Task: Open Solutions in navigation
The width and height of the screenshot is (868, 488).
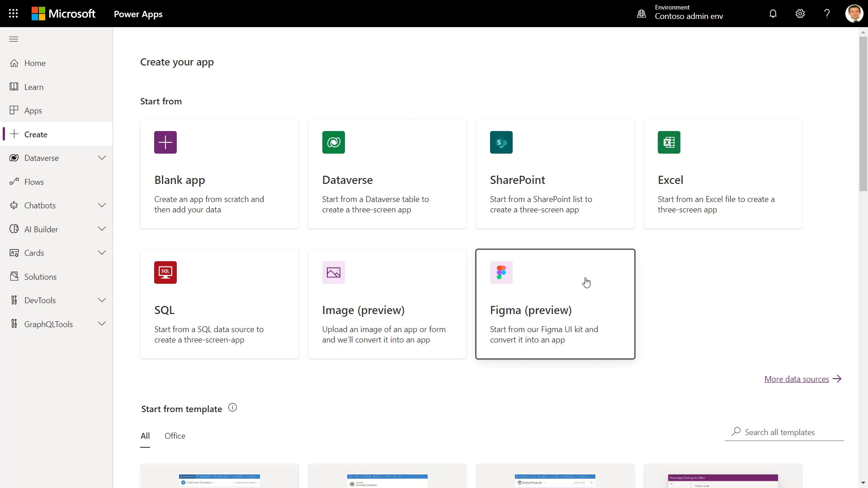Action: pyautogui.click(x=41, y=277)
